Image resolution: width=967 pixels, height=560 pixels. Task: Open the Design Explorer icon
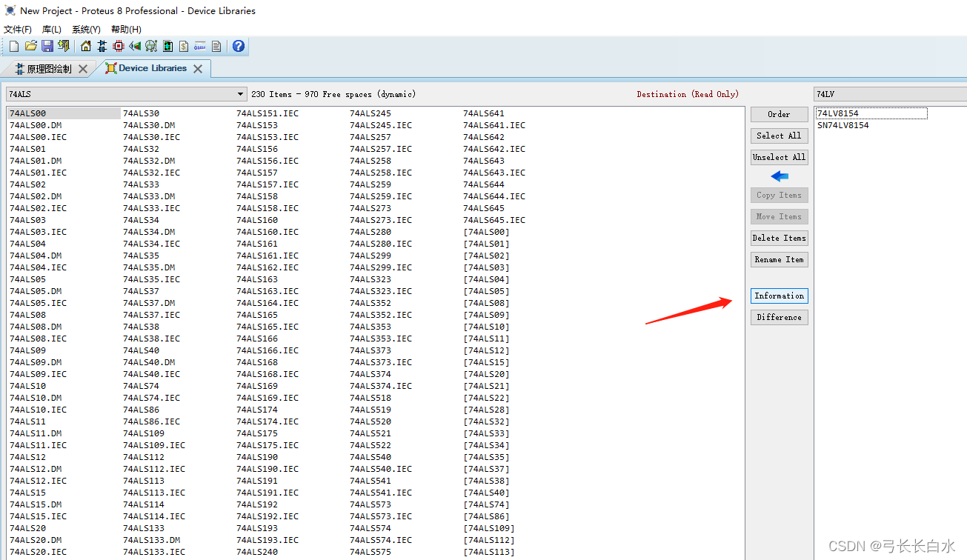[x=167, y=46]
